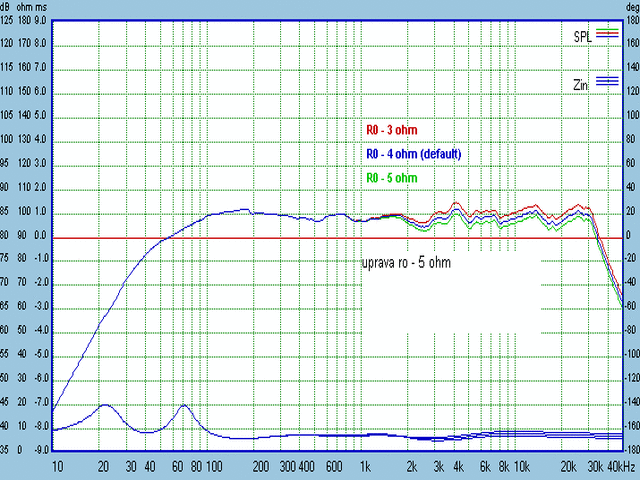Click the "125" dB scale value
This screenshot has height=480, width=640.
coord(6,20)
